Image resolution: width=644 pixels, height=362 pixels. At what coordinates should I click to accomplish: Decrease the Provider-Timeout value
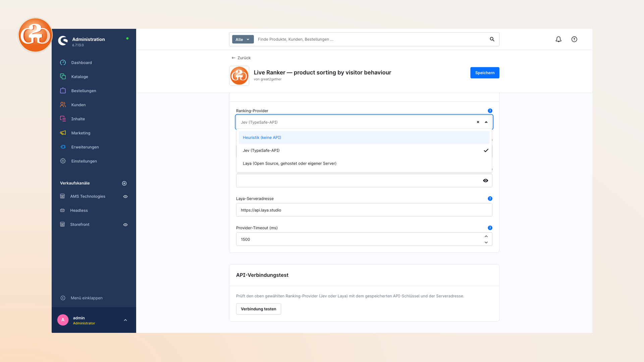486,242
